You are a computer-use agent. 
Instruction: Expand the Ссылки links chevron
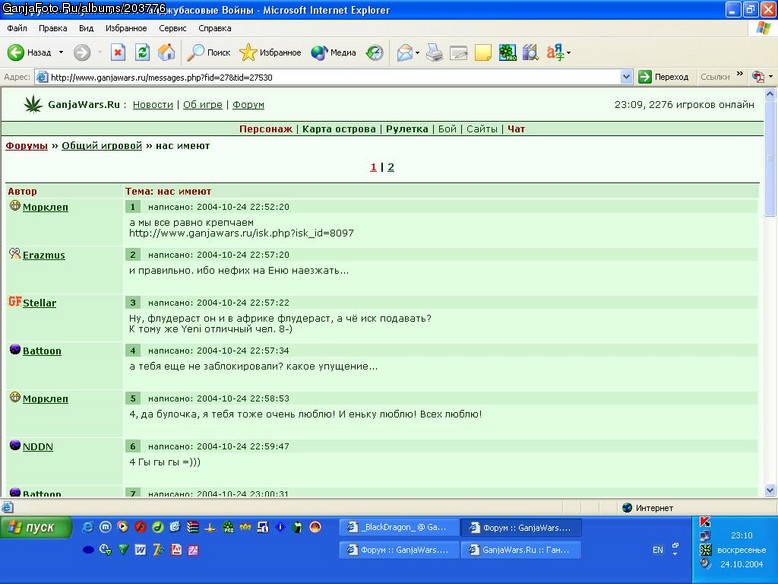pyautogui.click(x=740, y=74)
